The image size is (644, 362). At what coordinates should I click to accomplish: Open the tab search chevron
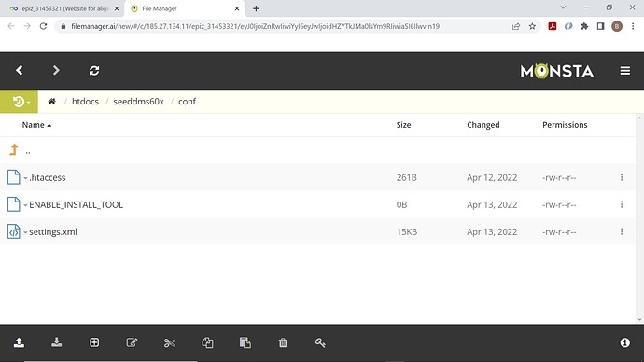tap(563, 7)
